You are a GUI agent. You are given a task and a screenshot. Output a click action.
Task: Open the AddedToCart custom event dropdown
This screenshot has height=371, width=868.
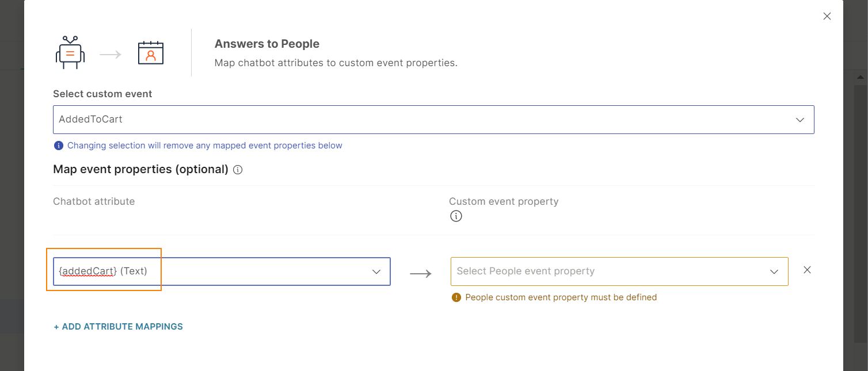pyautogui.click(x=426, y=120)
